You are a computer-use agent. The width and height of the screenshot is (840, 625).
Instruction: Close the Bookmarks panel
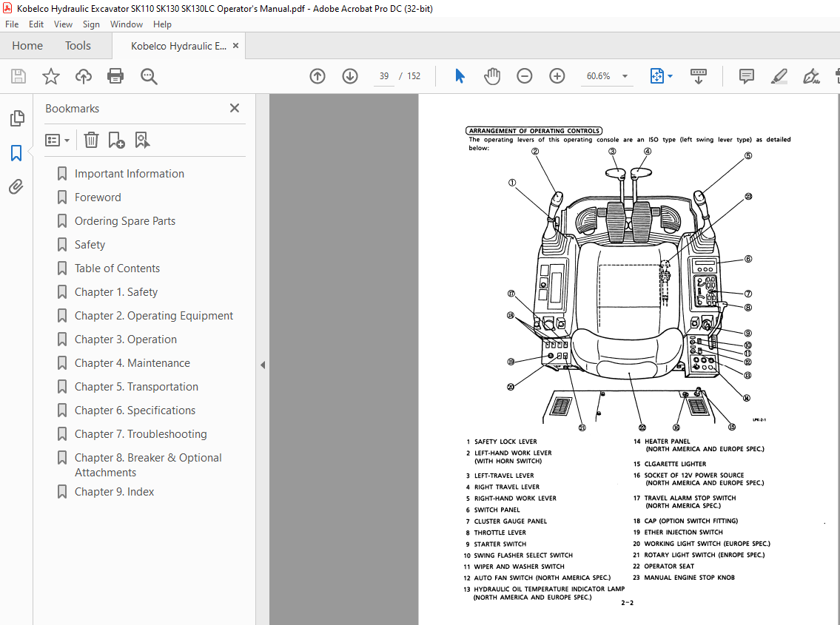tap(234, 108)
